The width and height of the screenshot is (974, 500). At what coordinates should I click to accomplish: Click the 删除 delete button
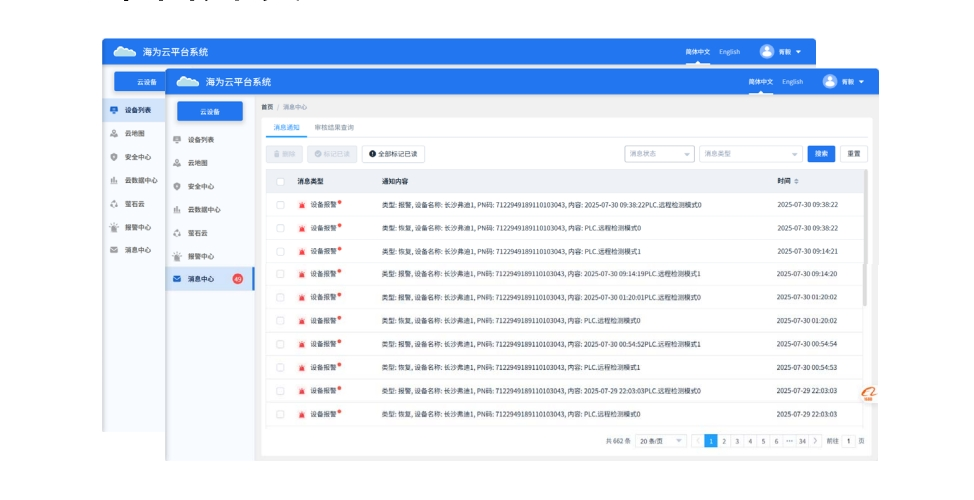284,154
